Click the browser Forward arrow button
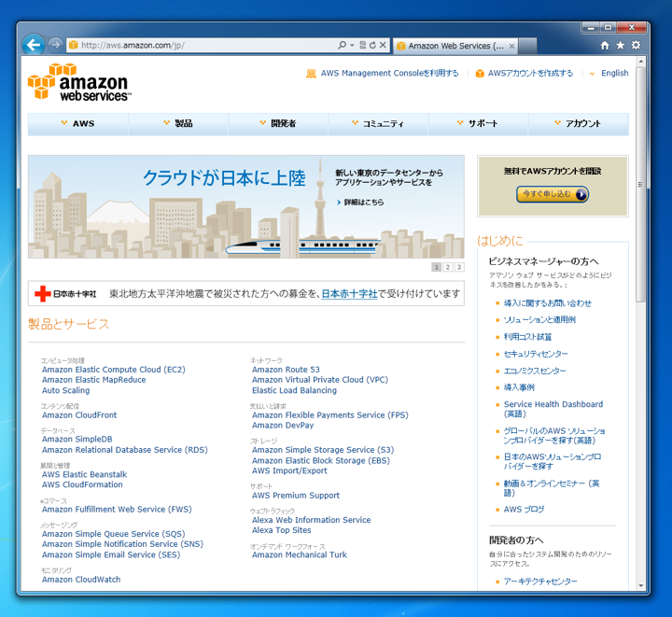The image size is (672, 617). [55, 45]
